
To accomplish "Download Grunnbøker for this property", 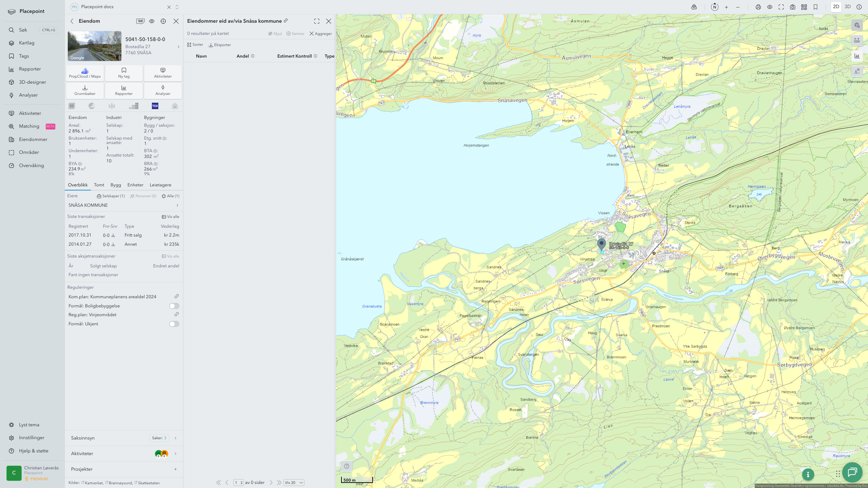I will (85, 90).
